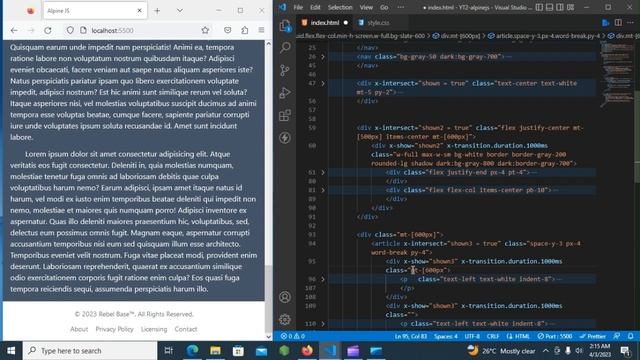Expand folded x-intersect div at line 47
Image resolution: width=640 pixels, height=360 pixels.
(x=323, y=83)
